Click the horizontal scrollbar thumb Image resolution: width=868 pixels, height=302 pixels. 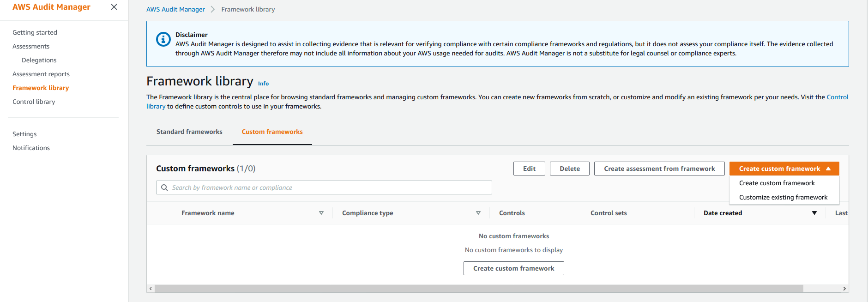(479, 289)
